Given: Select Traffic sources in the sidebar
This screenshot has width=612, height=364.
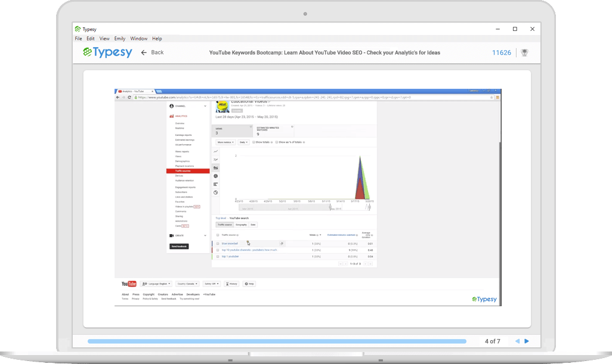Looking at the screenshot, I should click(188, 171).
